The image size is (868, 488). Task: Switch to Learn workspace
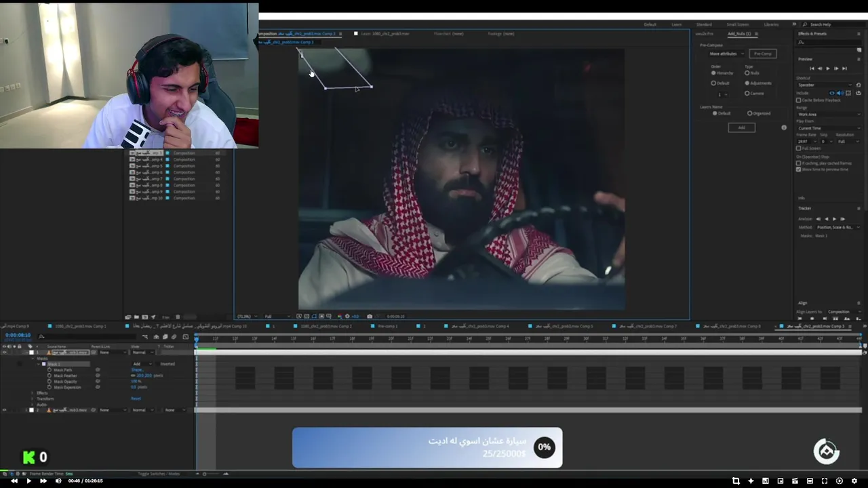pyautogui.click(x=677, y=24)
